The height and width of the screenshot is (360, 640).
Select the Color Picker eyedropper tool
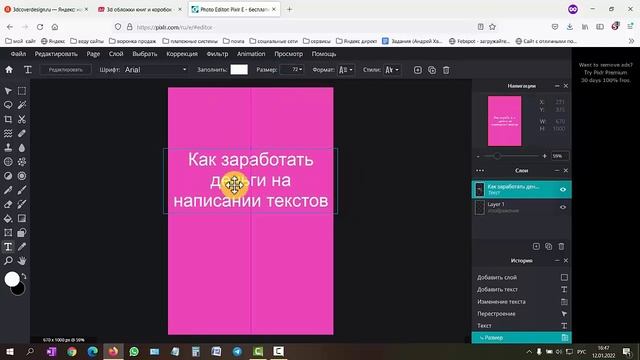point(22,247)
